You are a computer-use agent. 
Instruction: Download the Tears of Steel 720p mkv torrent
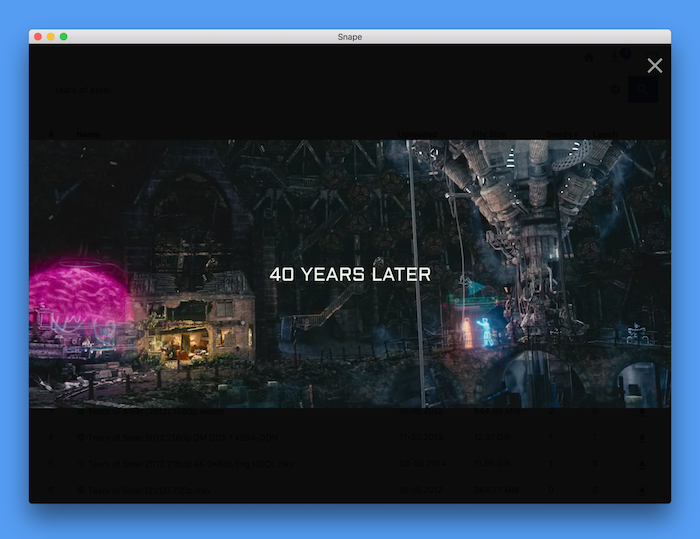[x=642, y=490]
